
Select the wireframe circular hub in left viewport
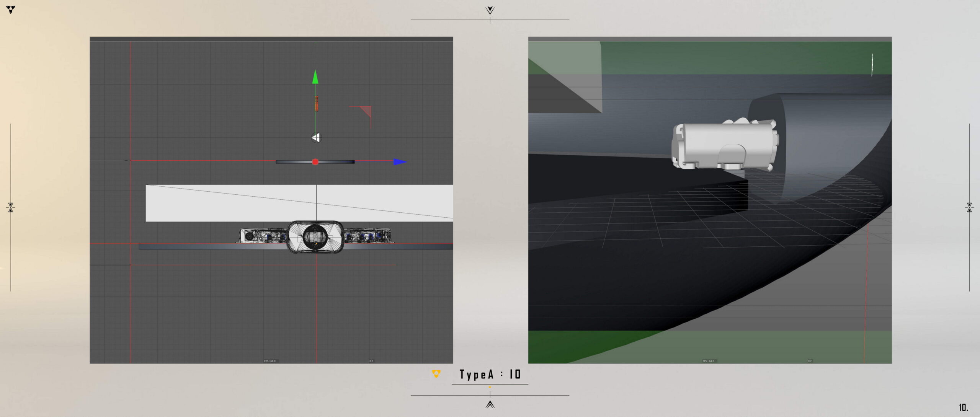[315, 237]
